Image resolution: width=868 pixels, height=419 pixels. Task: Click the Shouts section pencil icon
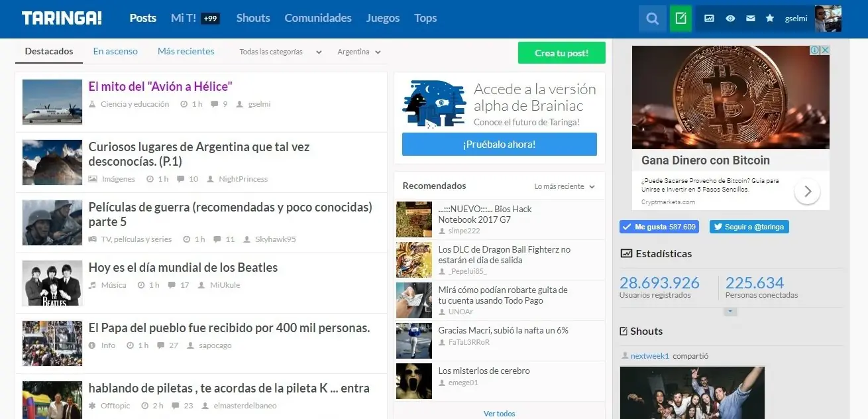pyautogui.click(x=624, y=331)
